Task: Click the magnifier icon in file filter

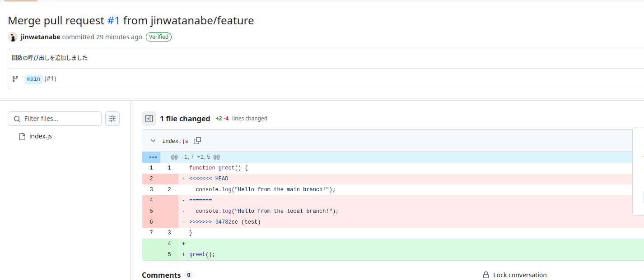Action: pos(17,119)
